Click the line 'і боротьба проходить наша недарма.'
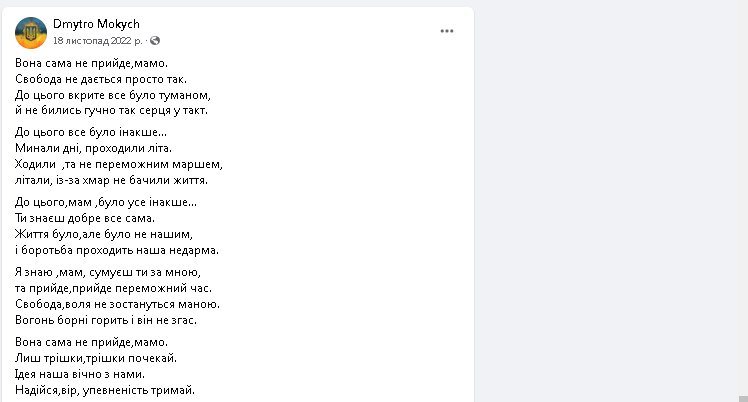748x402 pixels. [x=117, y=249]
